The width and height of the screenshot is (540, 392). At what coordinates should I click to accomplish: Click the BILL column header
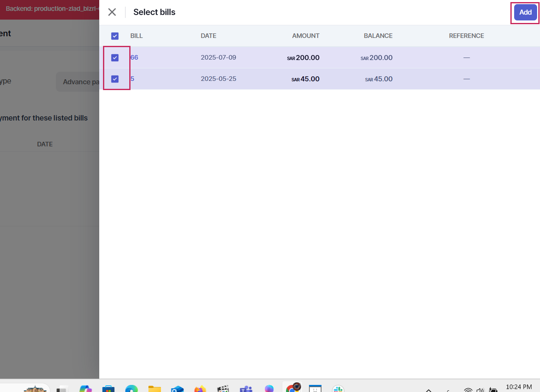pyautogui.click(x=136, y=36)
